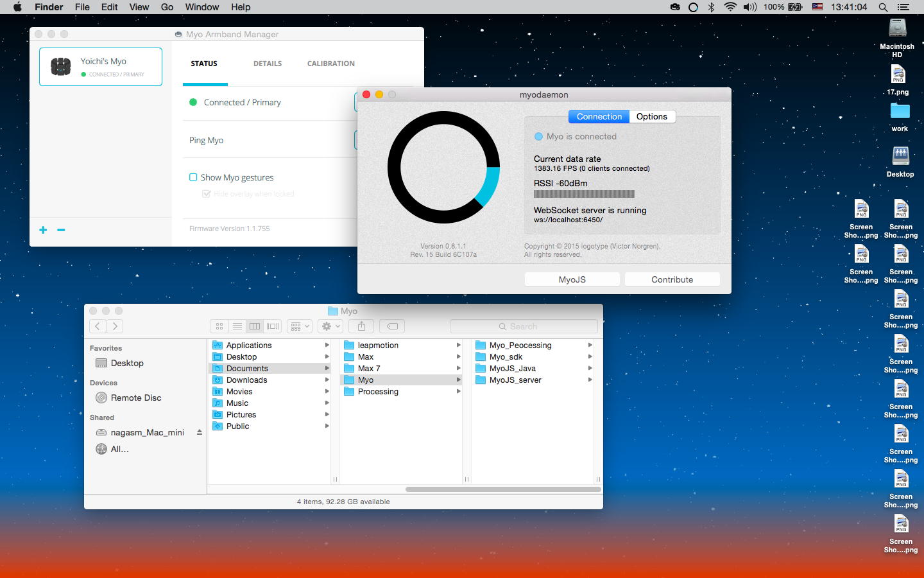Switch to the CALIBRATION tab

[331, 64]
